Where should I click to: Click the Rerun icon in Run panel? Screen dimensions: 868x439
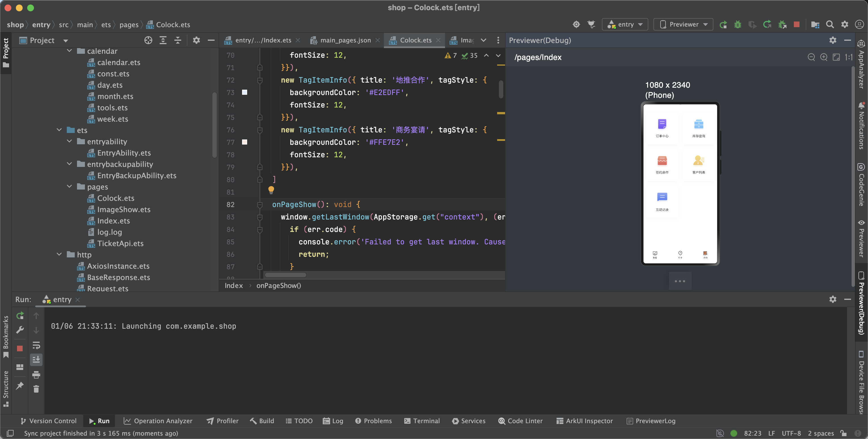point(20,315)
